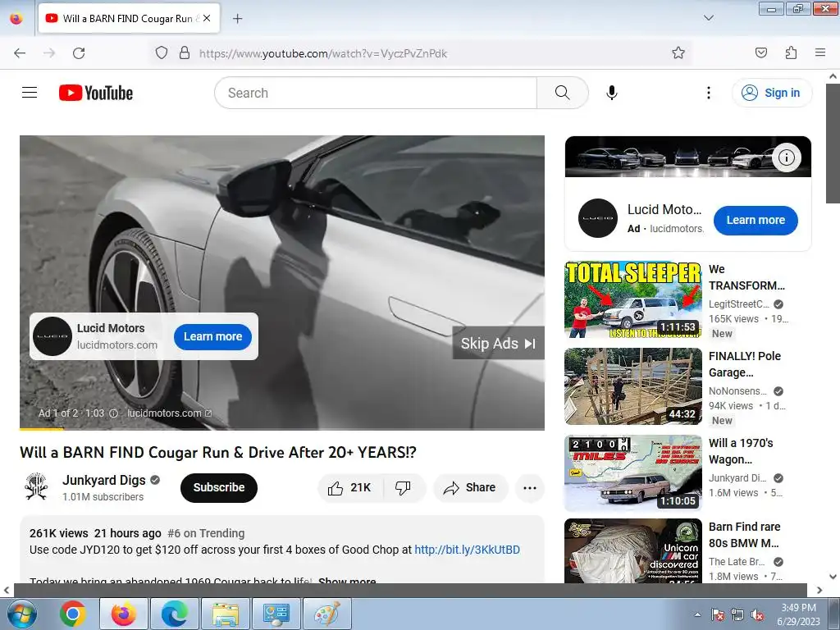Click Learn more in sidebar Lucid ad
Viewport: 840px width, 630px height.
pos(756,220)
